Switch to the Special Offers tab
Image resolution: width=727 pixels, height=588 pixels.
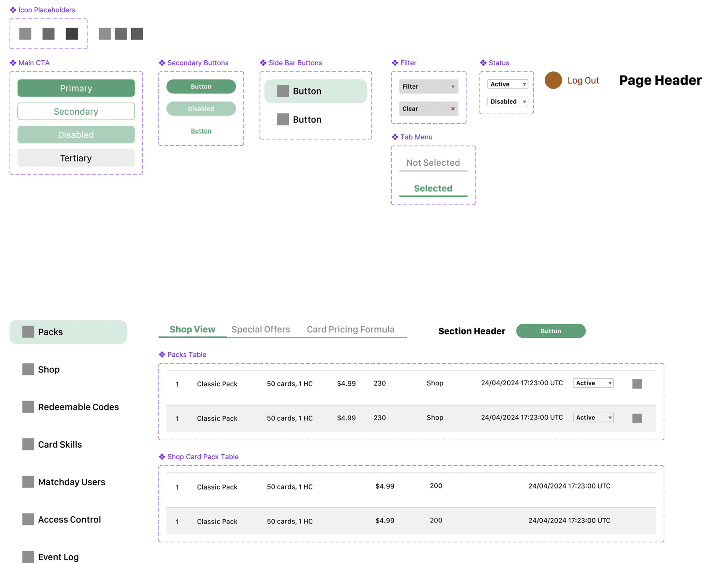[x=260, y=329]
